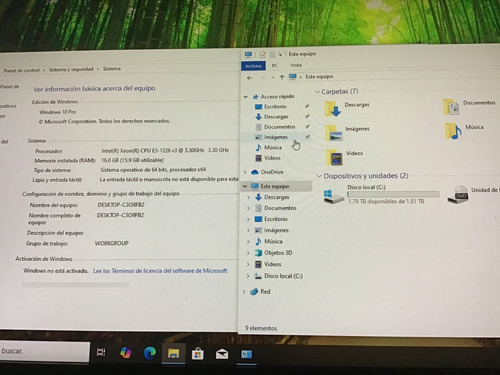Select Red in the navigation pane
The width and height of the screenshot is (500, 375).
[265, 292]
